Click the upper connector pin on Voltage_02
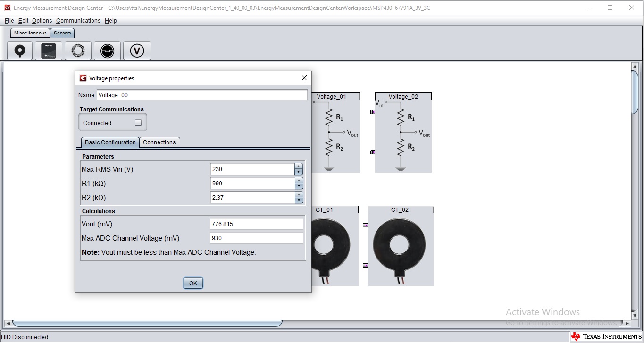 tap(373, 112)
